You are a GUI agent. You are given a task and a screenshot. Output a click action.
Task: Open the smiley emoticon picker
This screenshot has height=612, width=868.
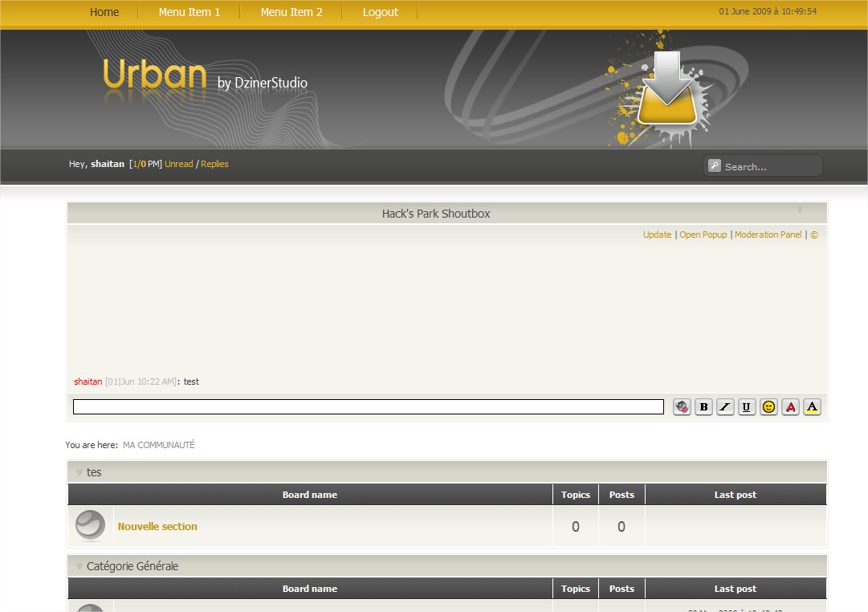point(768,407)
